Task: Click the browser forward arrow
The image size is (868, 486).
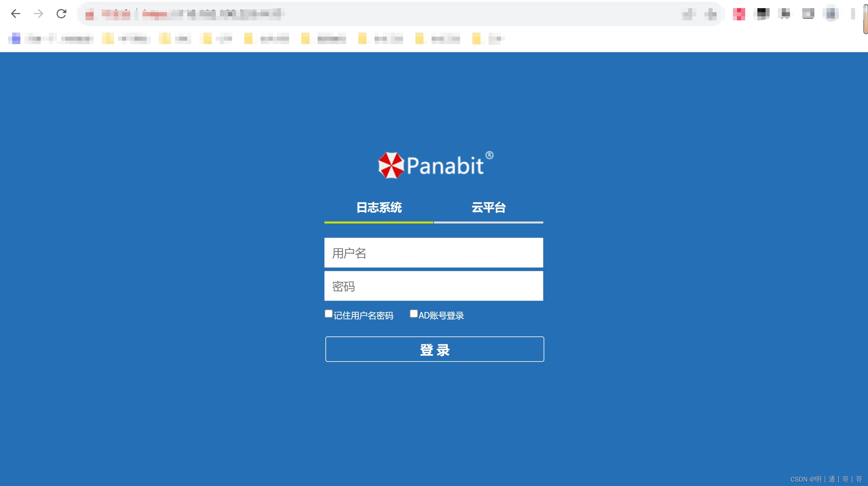Action: point(38,14)
